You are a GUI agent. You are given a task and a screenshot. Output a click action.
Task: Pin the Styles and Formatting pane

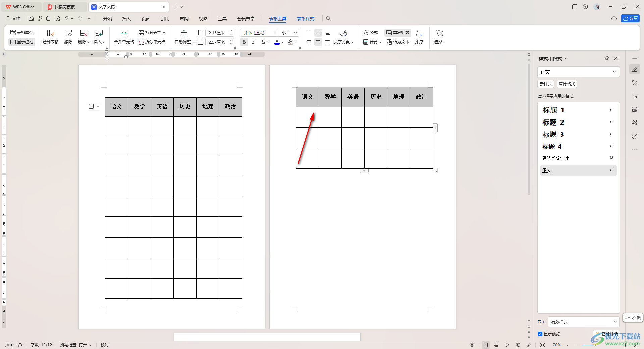pos(606,58)
